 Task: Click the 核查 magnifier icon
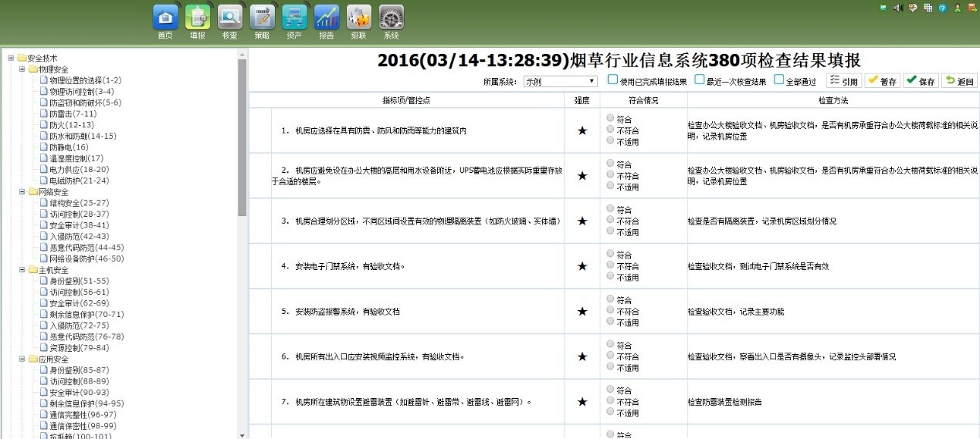coord(230,18)
